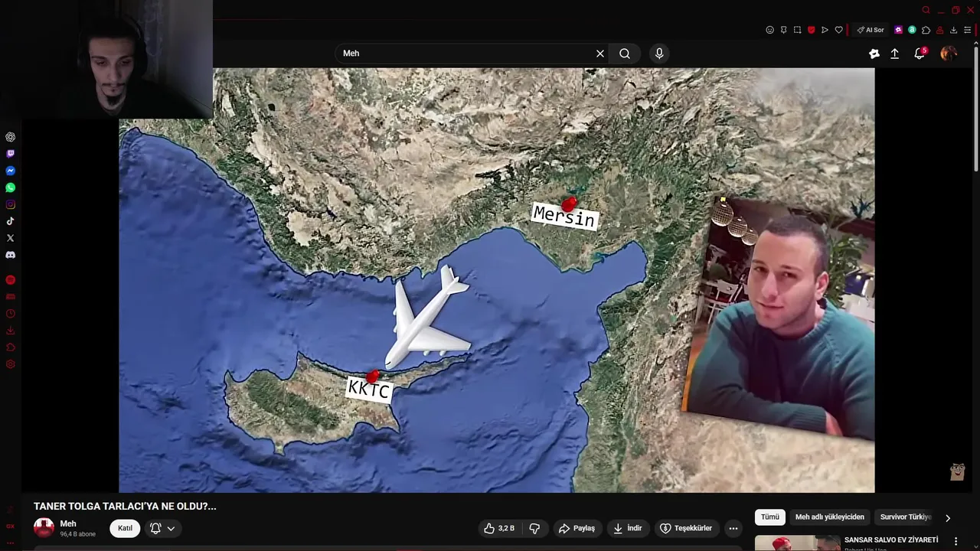Click the browser tab search magnifier
This screenshot has width=980, height=551.
926,10
